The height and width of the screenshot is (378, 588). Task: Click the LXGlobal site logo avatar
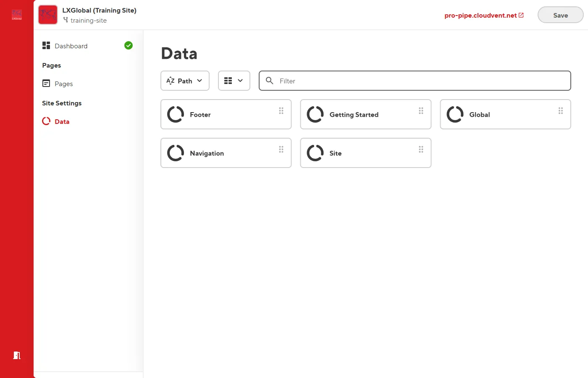click(x=47, y=14)
